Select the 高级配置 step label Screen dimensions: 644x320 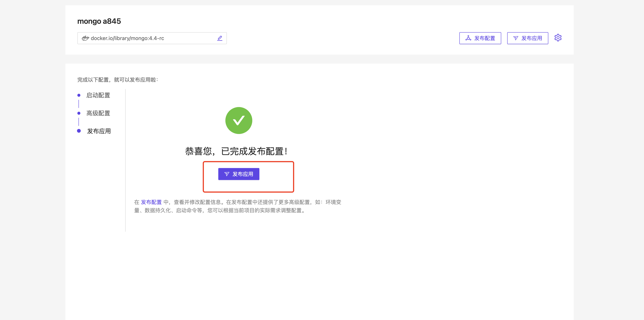tap(98, 113)
